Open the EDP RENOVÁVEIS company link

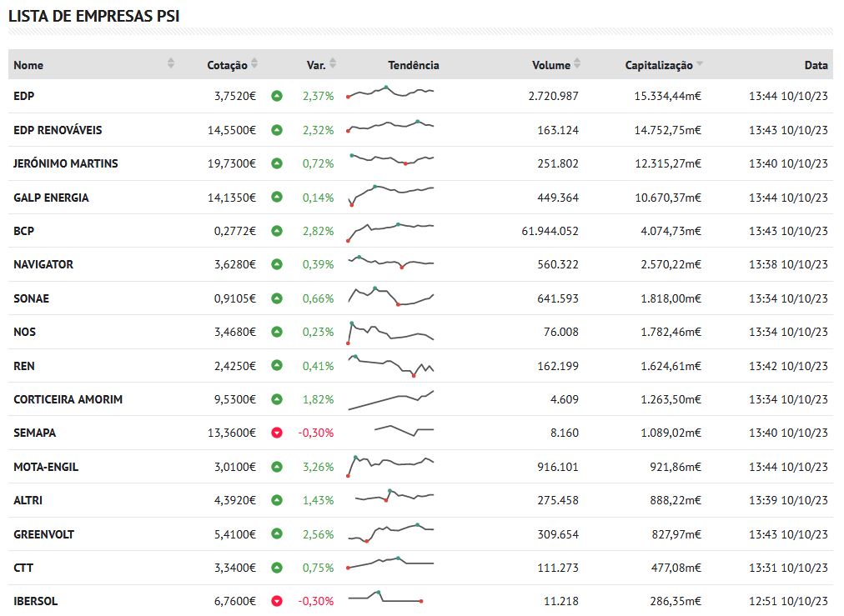58,130
